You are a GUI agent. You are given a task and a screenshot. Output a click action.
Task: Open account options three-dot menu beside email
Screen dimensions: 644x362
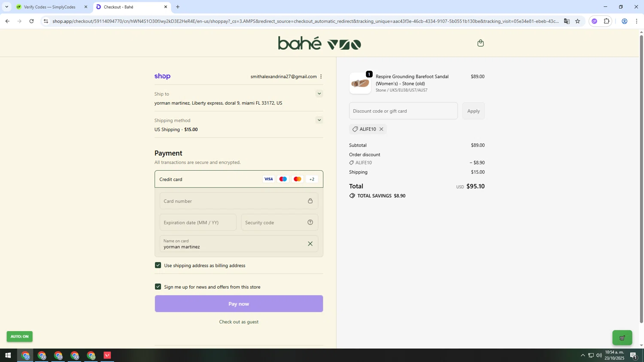click(321, 77)
